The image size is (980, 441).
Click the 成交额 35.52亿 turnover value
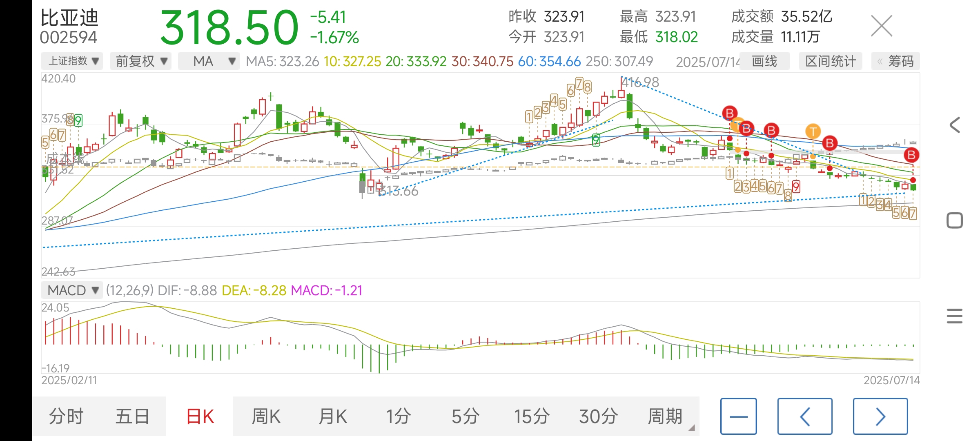[782, 17]
